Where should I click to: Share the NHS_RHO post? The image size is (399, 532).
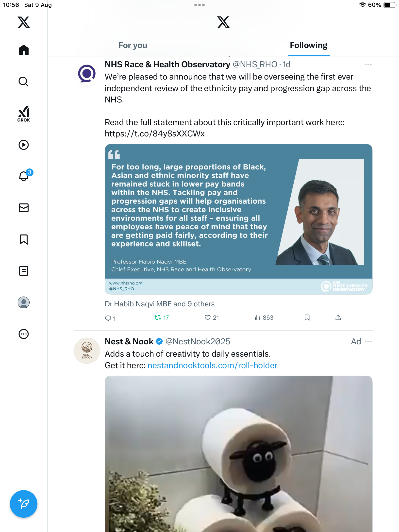(338, 318)
